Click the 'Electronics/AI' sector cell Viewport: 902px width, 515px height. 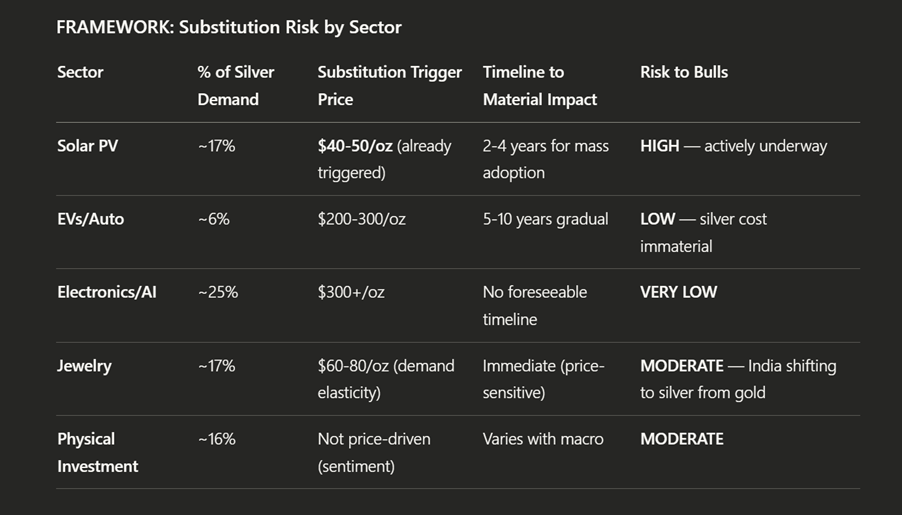[x=107, y=292]
